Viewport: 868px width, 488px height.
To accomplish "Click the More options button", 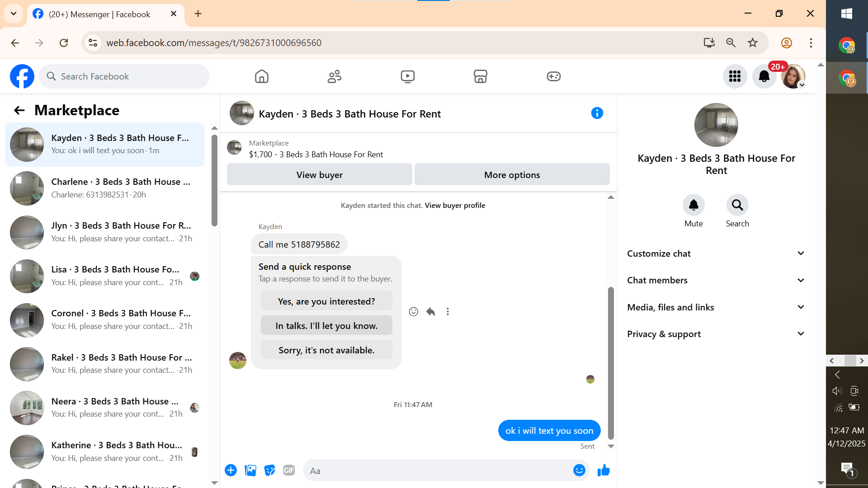I will (x=512, y=174).
